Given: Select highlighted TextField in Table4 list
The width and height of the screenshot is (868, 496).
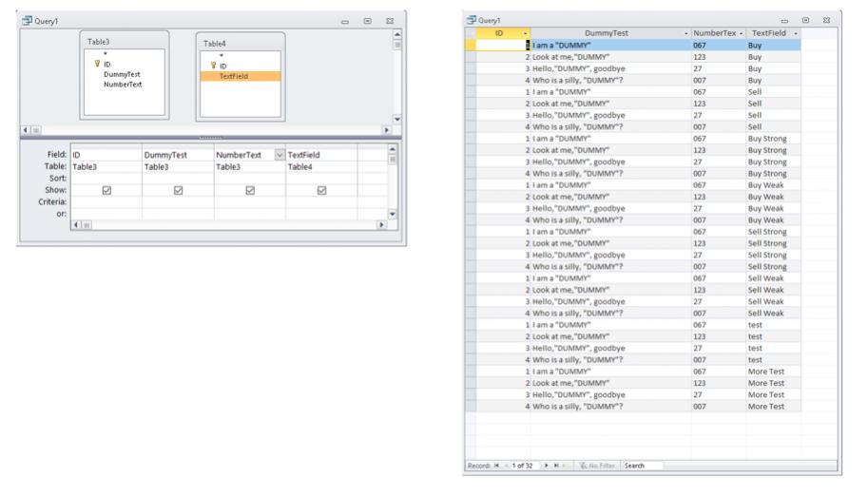Looking at the screenshot, I should click(241, 76).
